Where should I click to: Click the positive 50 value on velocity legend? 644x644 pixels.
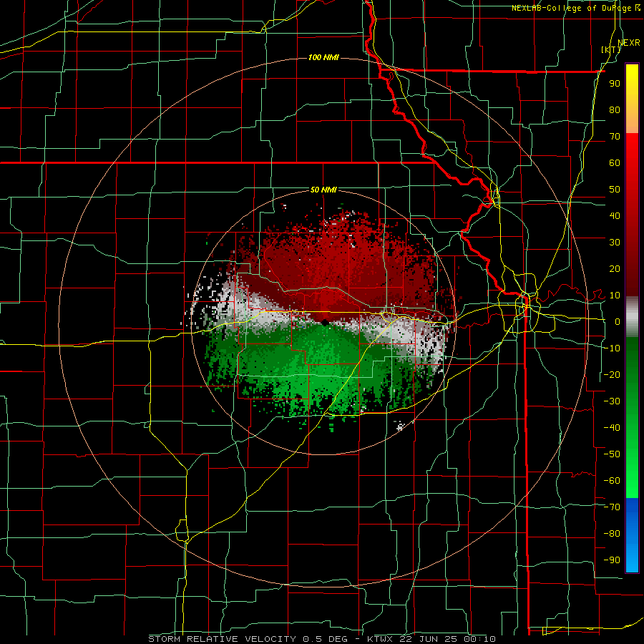click(615, 190)
